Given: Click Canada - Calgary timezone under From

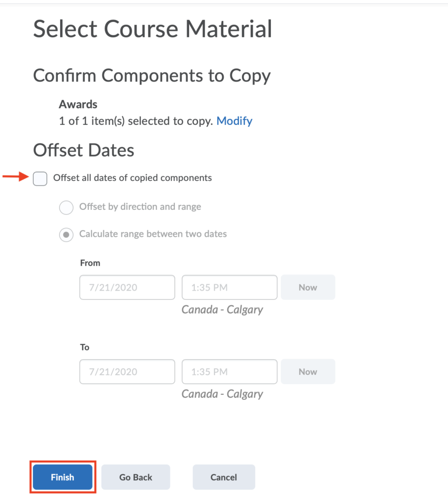Looking at the screenshot, I should [222, 310].
